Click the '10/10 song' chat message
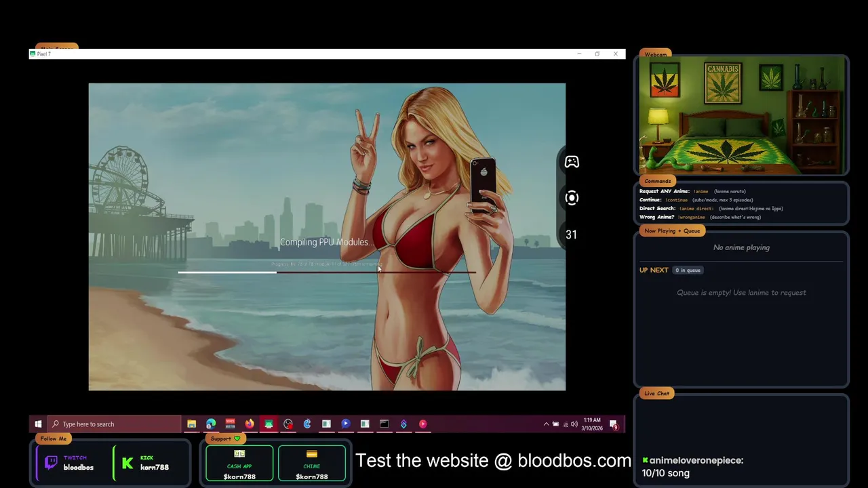Image resolution: width=868 pixels, height=488 pixels. 666,473
